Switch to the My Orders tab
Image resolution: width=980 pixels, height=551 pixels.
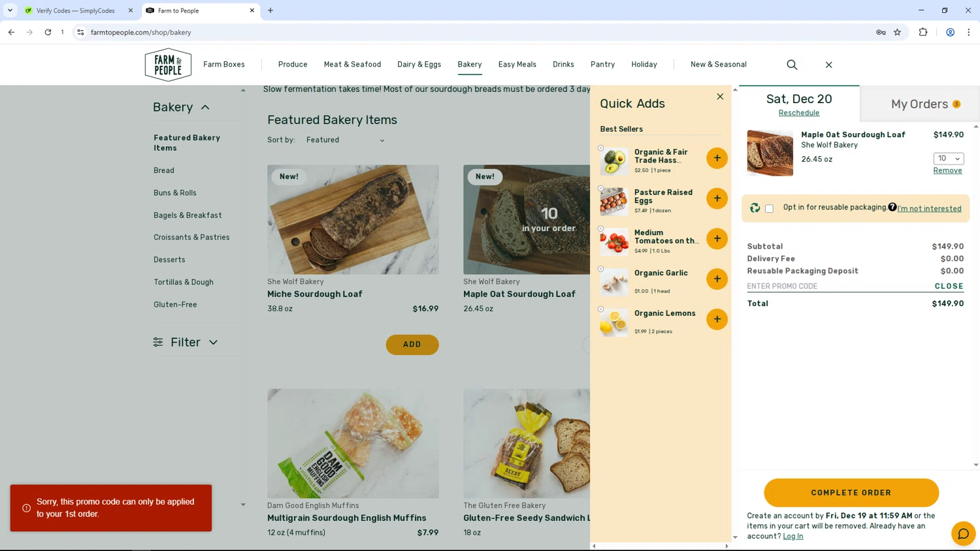click(x=920, y=104)
